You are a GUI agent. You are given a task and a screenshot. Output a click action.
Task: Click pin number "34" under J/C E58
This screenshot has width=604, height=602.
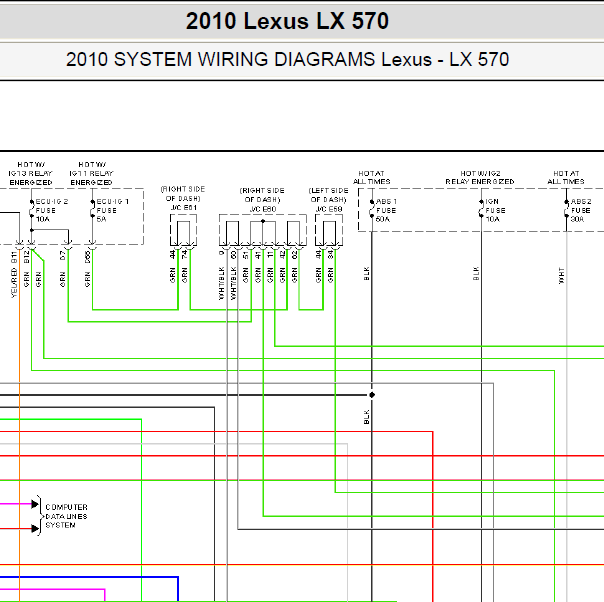tap(331, 254)
